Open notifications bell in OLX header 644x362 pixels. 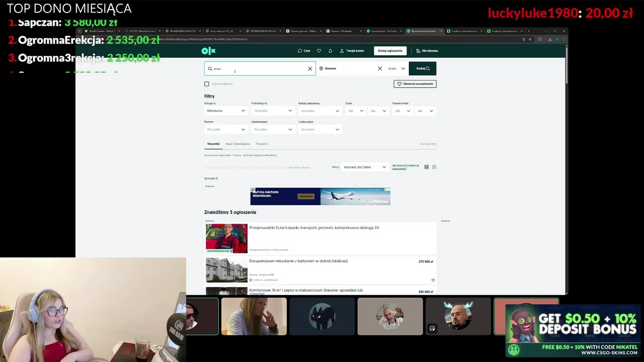click(330, 51)
